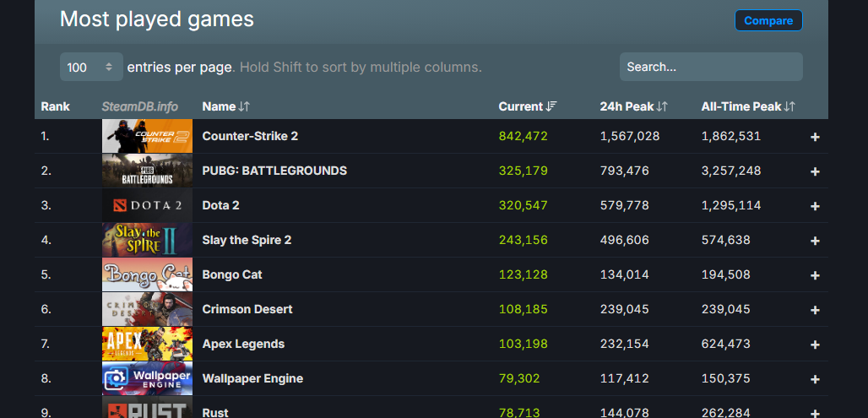The height and width of the screenshot is (418, 868).
Task: Open the Apex Legends name link
Action: (x=243, y=344)
